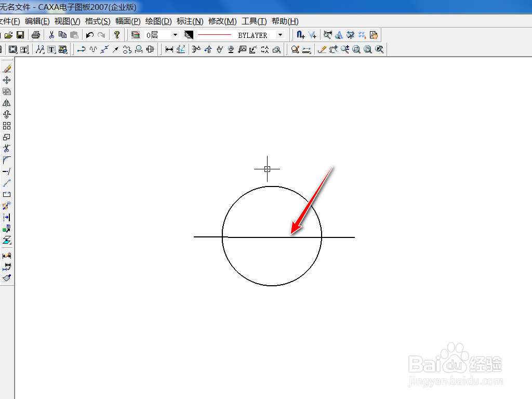The height and width of the screenshot is (399, 532).
Task: Expand the 0层 layer dropdown
Action: pyautogui.click(x=175, y=35)
